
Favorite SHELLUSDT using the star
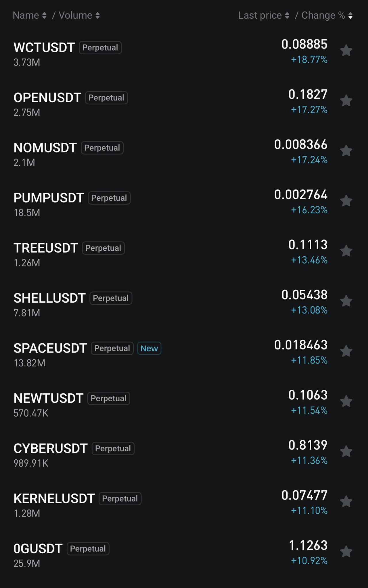pos(346,301)
